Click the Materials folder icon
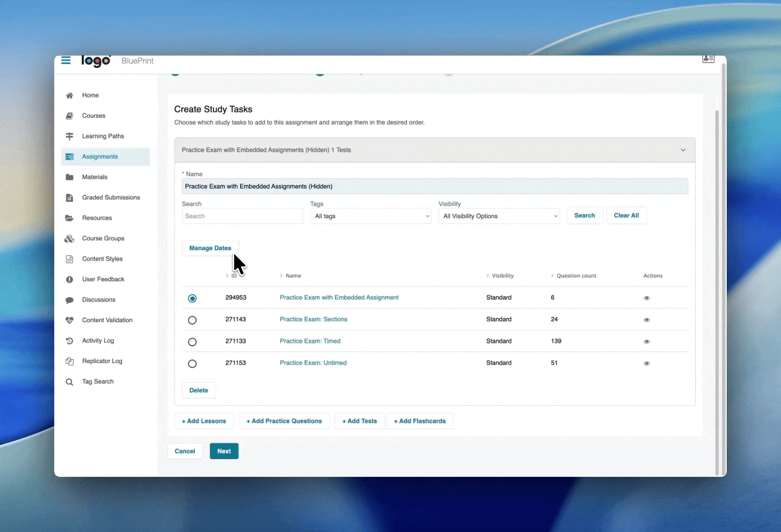This screenshot has height=532, width=781. 70,177
